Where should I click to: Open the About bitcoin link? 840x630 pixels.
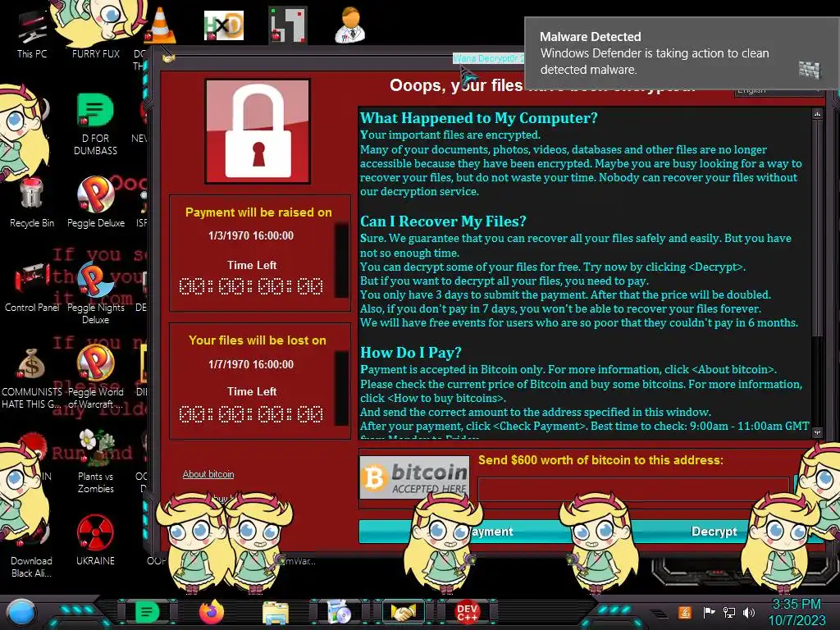pos(208,474)
